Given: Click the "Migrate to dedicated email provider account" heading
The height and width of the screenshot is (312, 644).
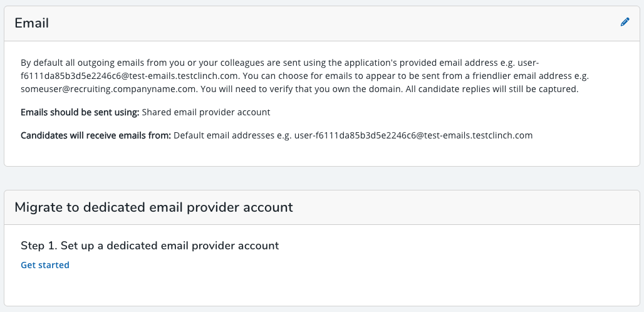Looking at the screenshot, I should pyautogui.click(x=153, y=207).
